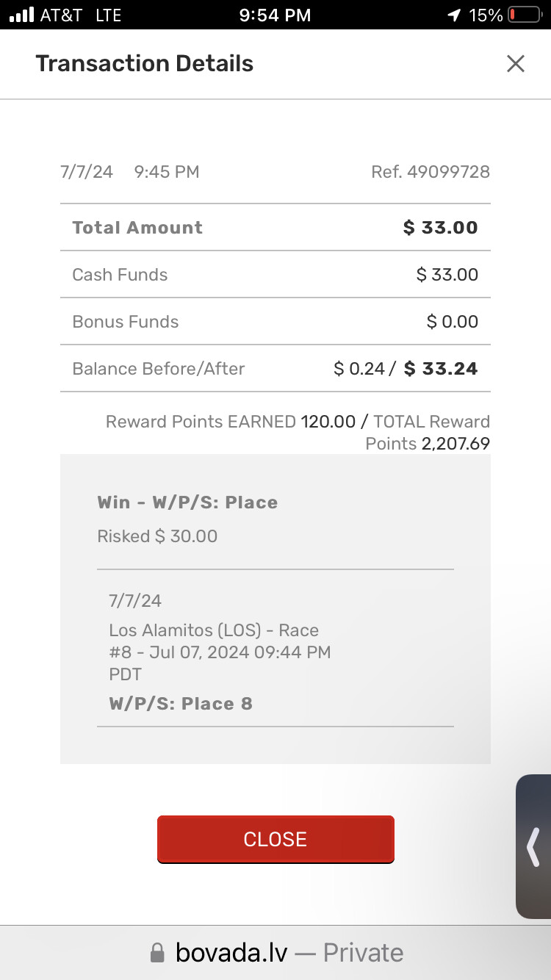Viewport: 551px width, 980px height.
Task: Tap the Transaction Details title
Action: pos(145,64)
